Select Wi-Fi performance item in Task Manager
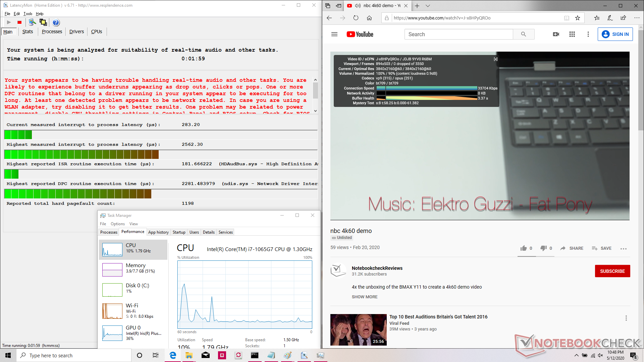644x362 pixels. (133, 311)
